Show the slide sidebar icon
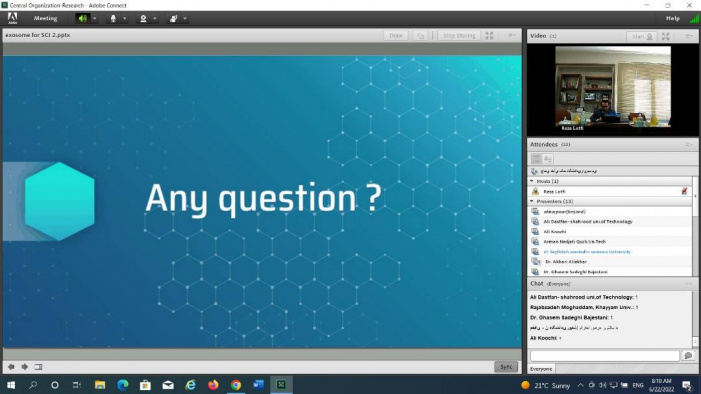Image resolution: width=701 pixels, height=394 pixels. click(x=38, y=367)
